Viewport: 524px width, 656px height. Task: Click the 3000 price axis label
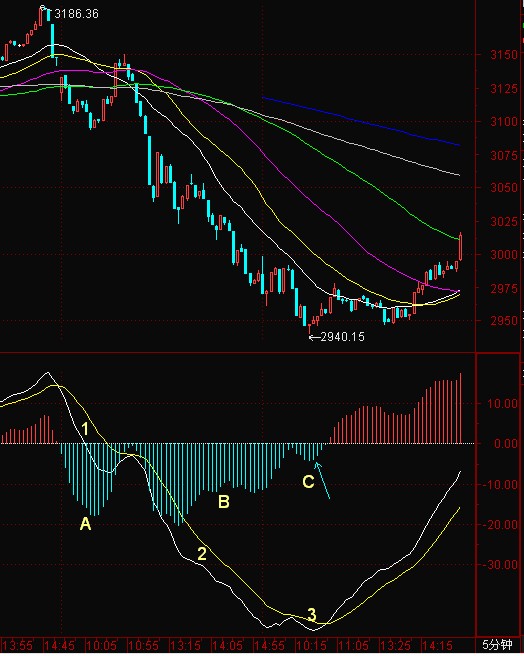pyautogui.click(x=503, y=254)
